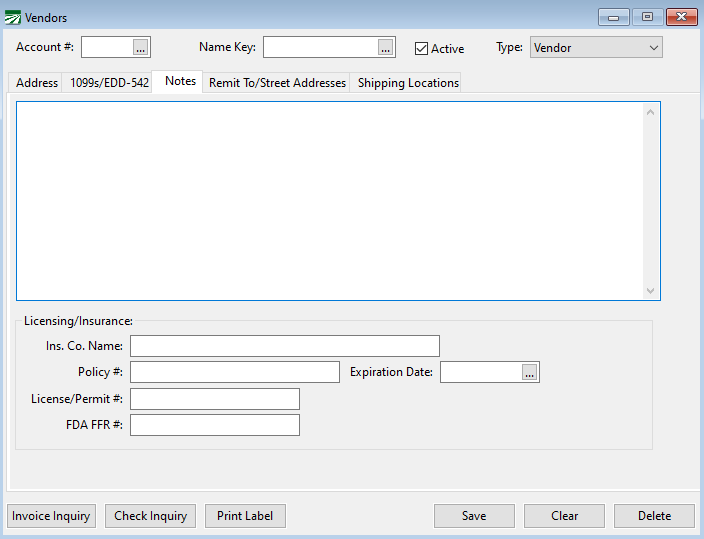Focus the Ins. Co. Name field

click(284, 346)
